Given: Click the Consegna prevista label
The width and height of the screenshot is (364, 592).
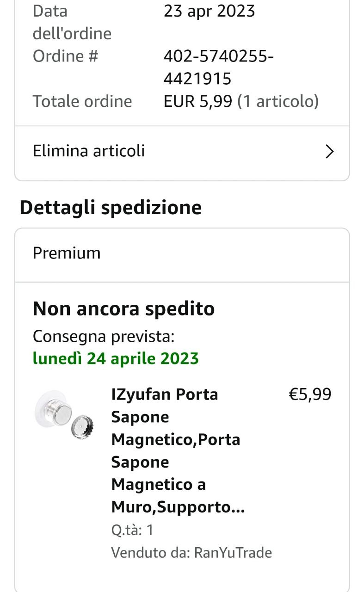Looking at the screenshot, I should (x=104, y=336).
